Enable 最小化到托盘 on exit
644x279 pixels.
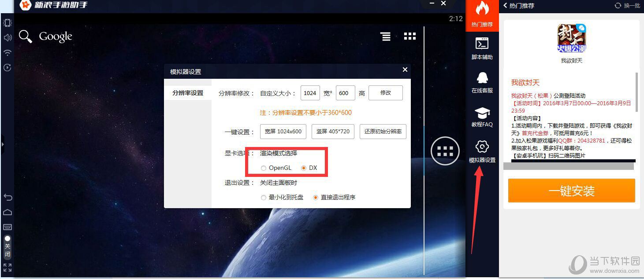tap(264, 197)
